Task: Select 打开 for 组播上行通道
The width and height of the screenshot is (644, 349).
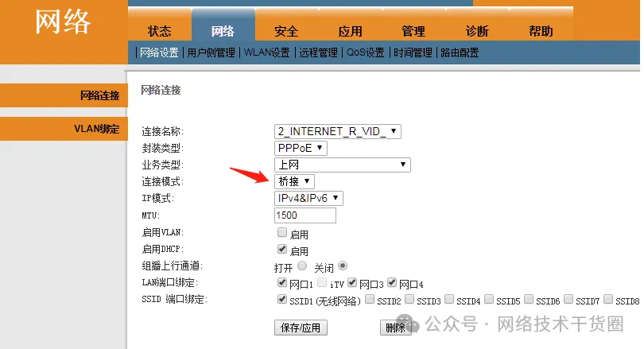Action: tap(302, 266)
